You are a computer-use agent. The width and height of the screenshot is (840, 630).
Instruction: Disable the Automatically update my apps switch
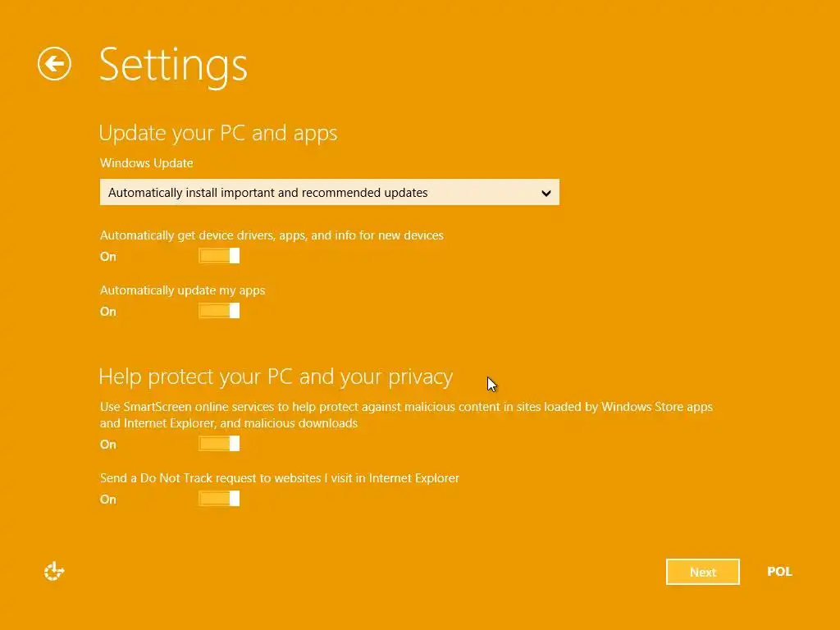pos(219,311)
